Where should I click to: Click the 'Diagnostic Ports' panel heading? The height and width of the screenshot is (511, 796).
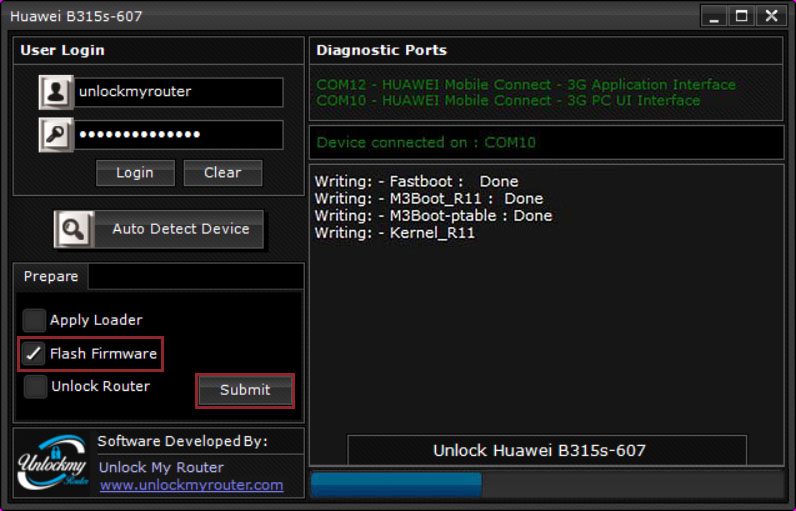point(381,50)
